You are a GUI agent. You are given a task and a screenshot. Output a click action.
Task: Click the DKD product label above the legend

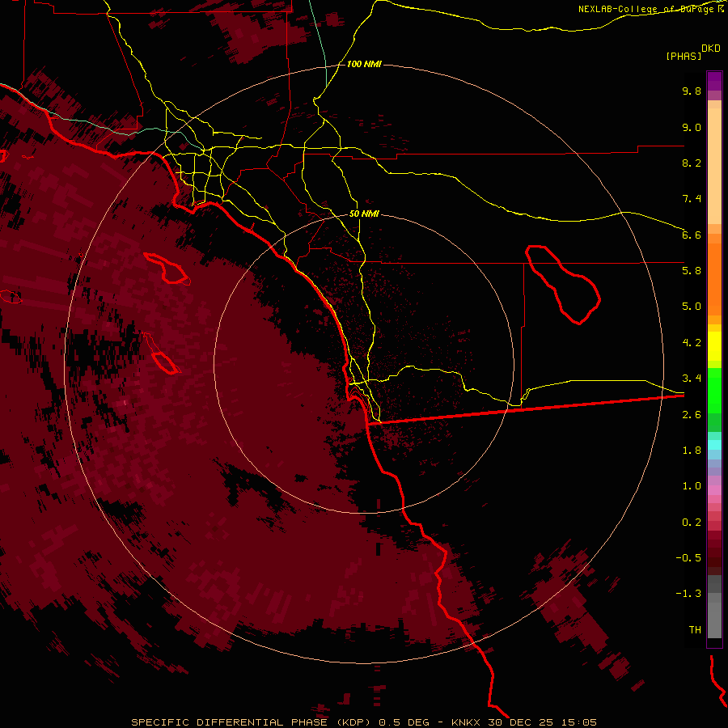pyautogui.click(x=711, y=48)
